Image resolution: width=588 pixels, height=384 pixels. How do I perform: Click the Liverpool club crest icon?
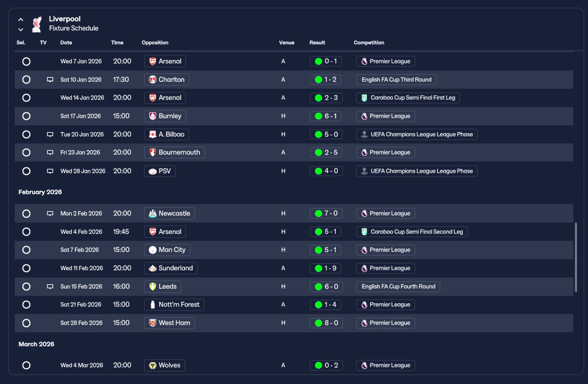(x=36, y=24)
